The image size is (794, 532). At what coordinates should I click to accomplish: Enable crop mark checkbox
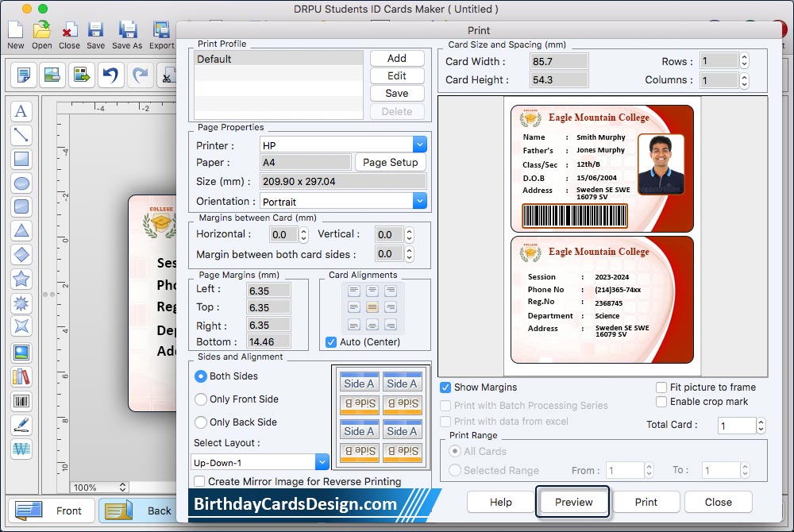(x=661, y=402)
